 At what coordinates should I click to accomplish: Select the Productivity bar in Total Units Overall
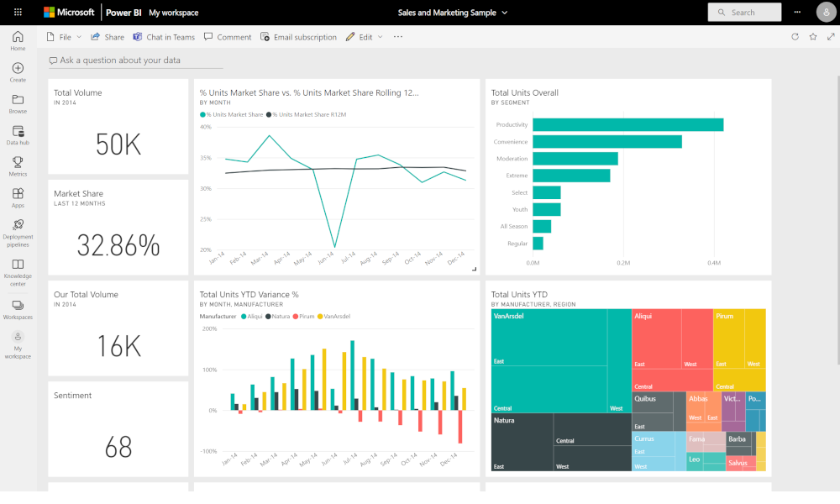(627, 125)
